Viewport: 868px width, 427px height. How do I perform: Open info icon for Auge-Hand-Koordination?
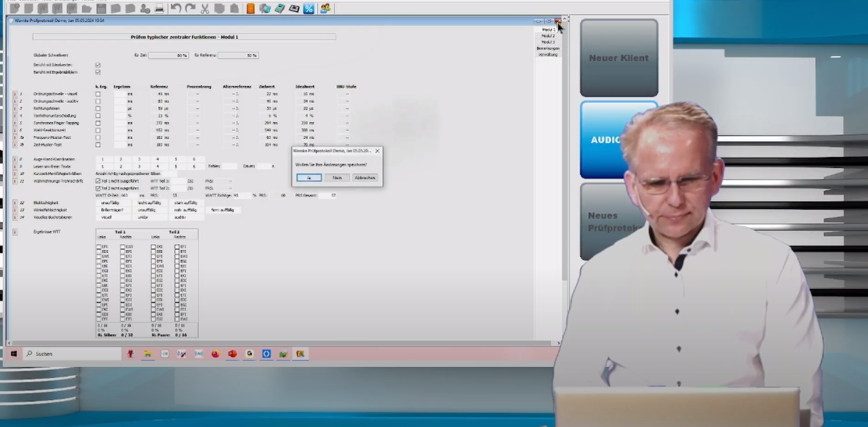(15, 159)
